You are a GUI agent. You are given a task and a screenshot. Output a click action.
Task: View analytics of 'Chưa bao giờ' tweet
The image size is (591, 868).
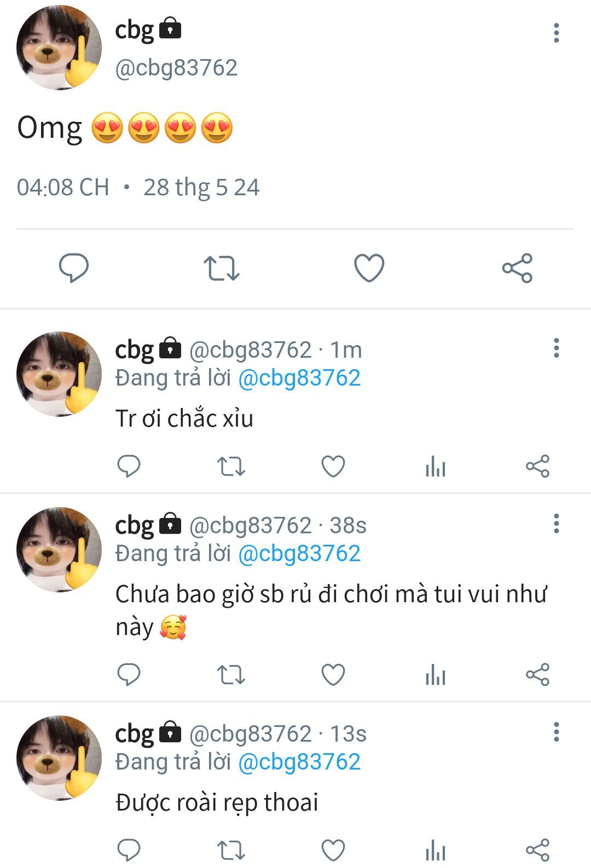point(436,674)
